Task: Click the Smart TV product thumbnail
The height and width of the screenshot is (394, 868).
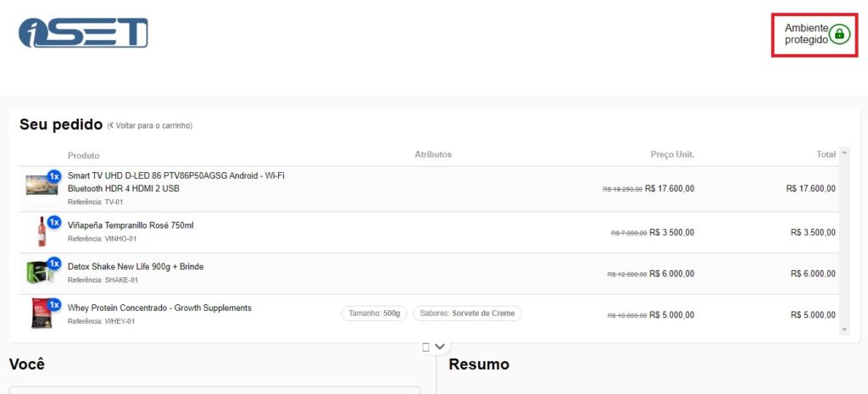Action: click(x=39, y=186)
